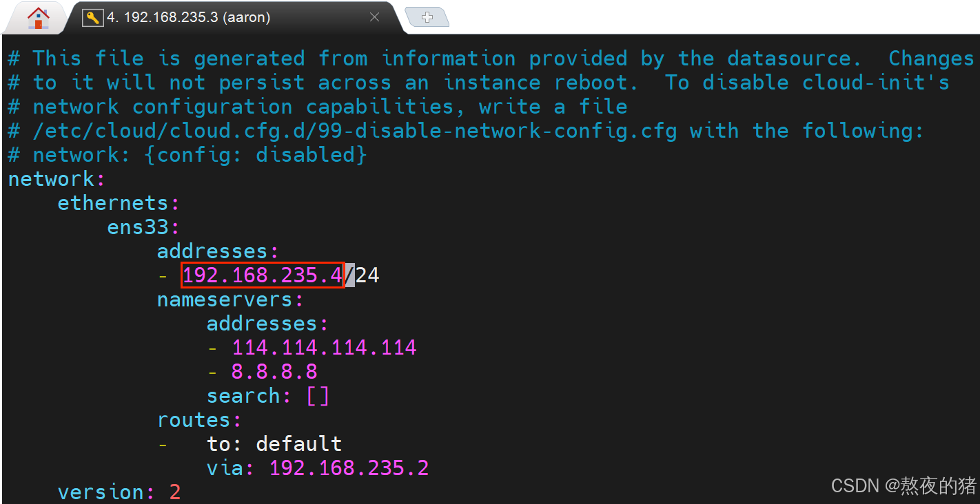Viewport: 980px width, 504px height.
Task: Click the via gateway 192.168.235.2
Action: [349, 468]
